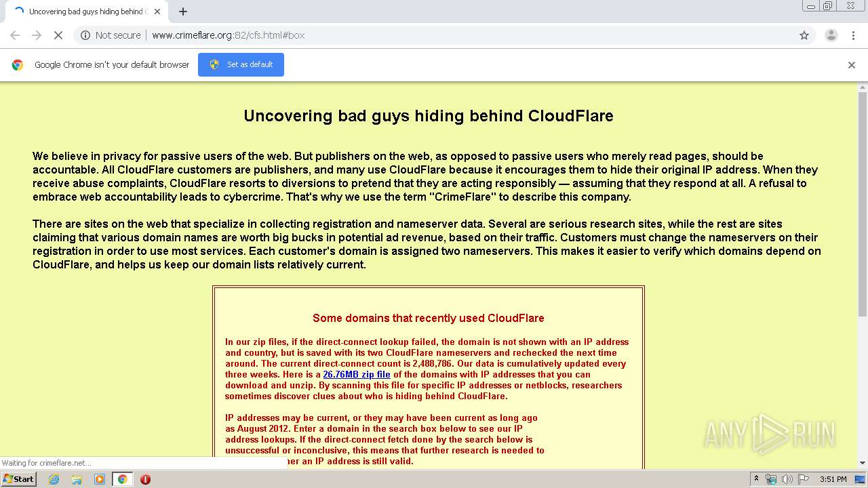Screen dimensions: 868x488
Task: Close the Uncovering bad guys tab
Action: 157,12
